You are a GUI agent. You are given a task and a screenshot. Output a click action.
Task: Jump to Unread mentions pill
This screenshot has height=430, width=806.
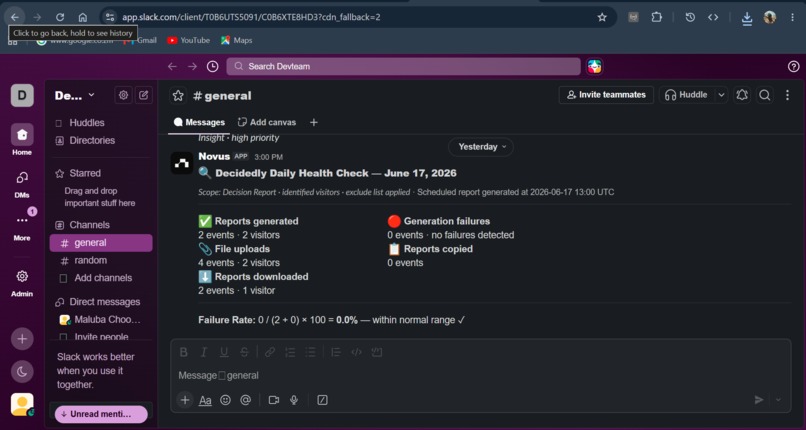click(x=101, y=414)
